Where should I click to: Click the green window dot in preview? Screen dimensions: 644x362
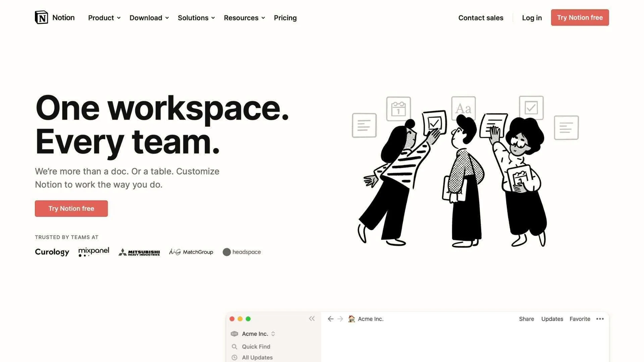coord(248,319)
